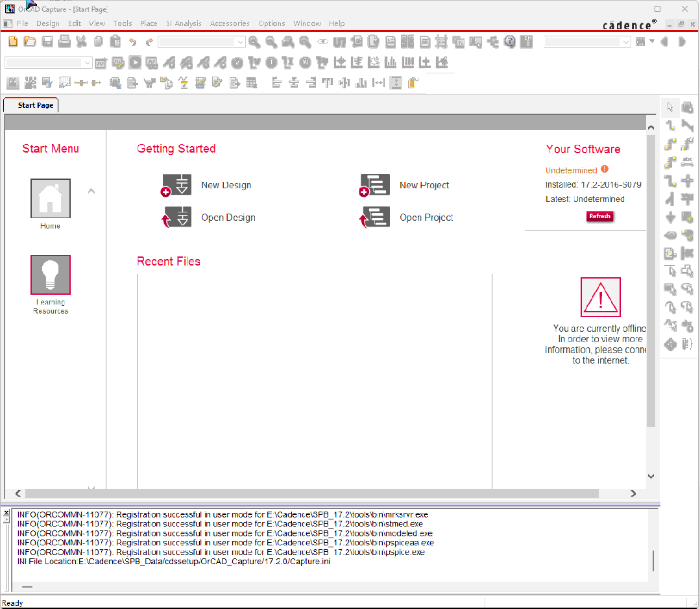700x609 pixels.
Task: Click the small dropdown arrow next to grid icon
Action: point(652,42)
